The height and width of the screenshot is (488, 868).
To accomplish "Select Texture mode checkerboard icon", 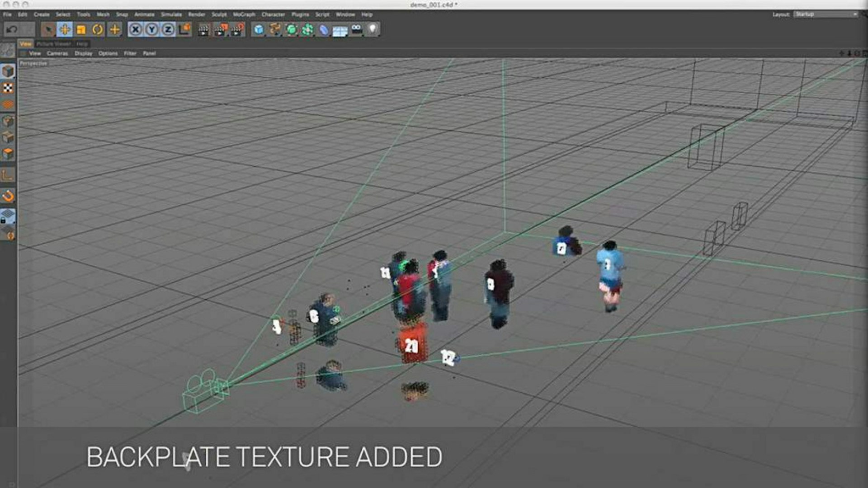I will pyautogui.click(x=8, y=88).
